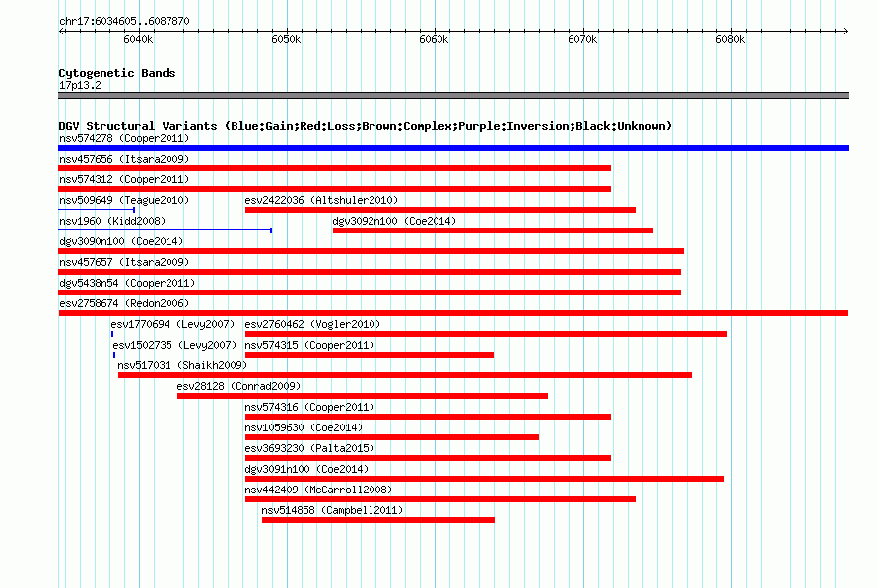
Task: Open esv2422036 (Altshuler2010) variant
Action: tap(321, 200)
